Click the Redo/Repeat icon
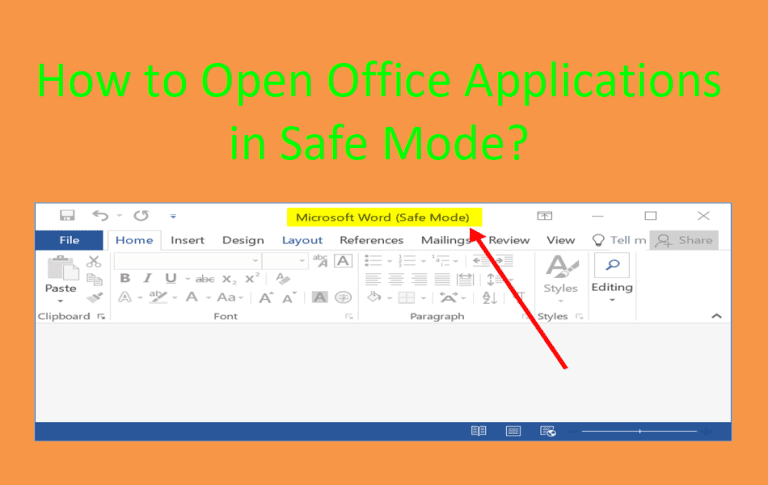The width and height of the screenshot is (768, 485). [x=141, y=216]
